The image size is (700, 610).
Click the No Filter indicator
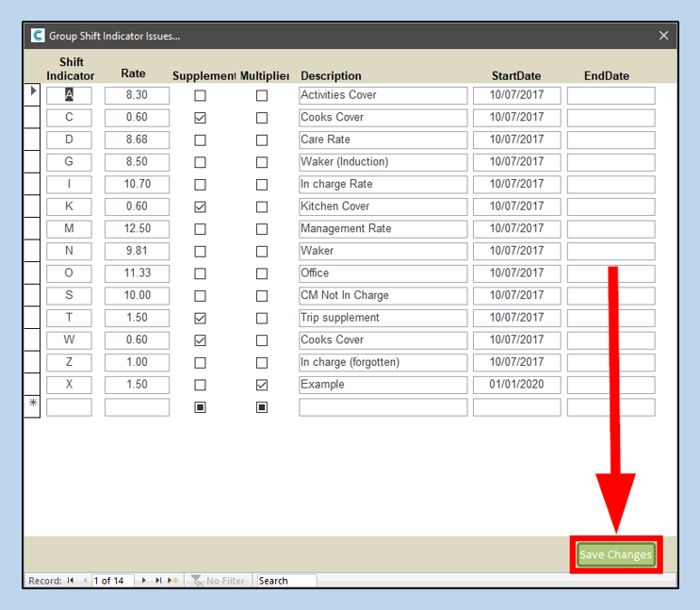point(219,581)
